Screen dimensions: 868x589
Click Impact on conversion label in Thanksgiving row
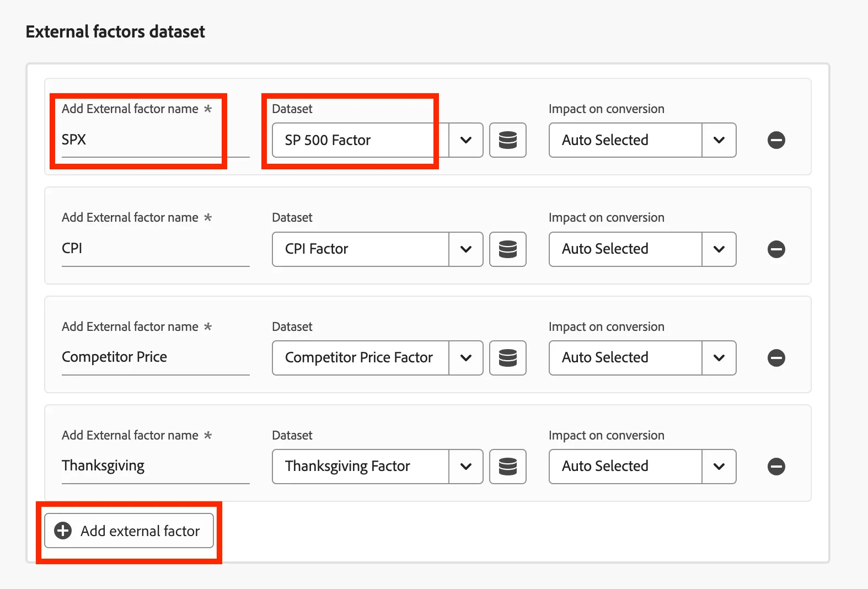pyautogui.click(x=607, y=435)
